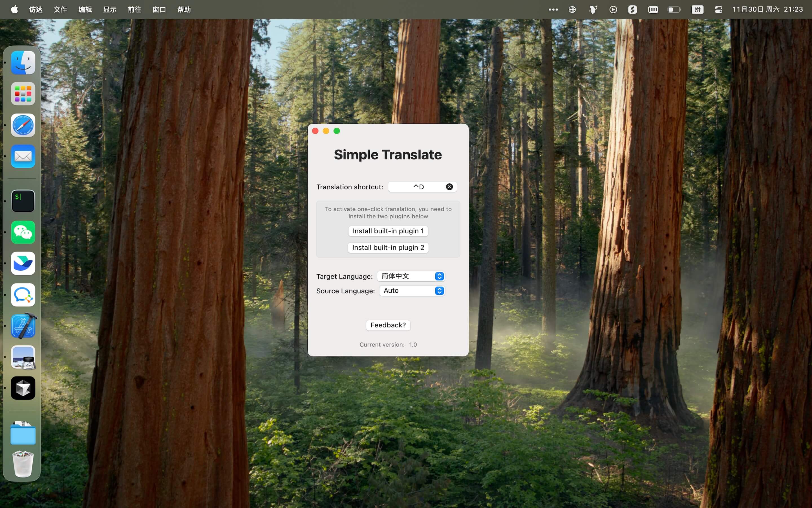
Task: Click the Feedback? button
Action: click(388, 325)
